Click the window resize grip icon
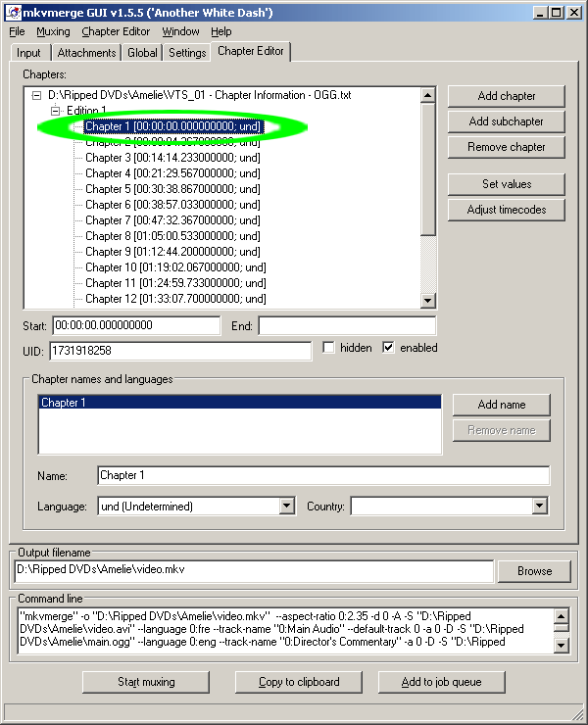 click(576, 713)
